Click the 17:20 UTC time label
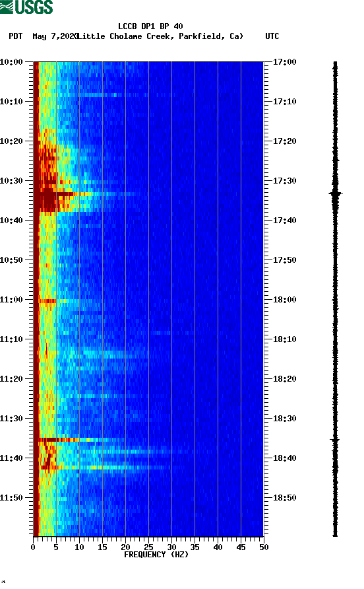The width and height of the screenshot is (364, 589). 285,141
